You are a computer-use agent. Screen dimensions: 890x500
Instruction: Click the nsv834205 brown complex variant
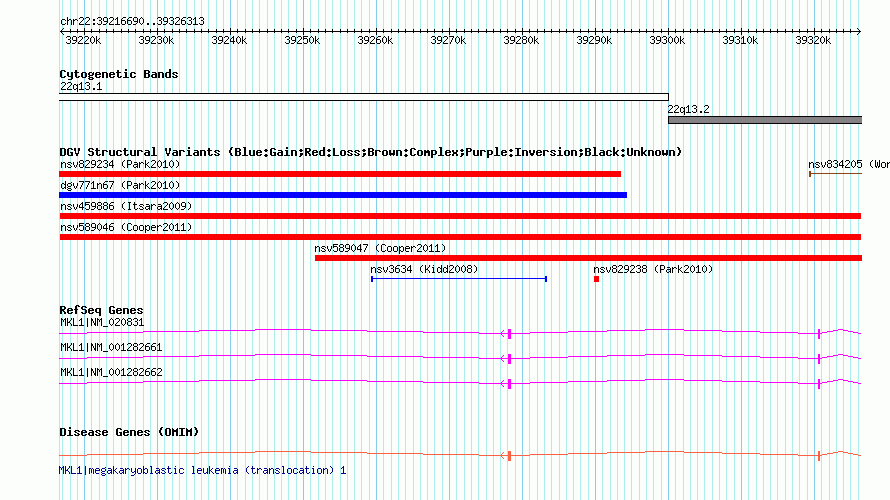[836, 174]
